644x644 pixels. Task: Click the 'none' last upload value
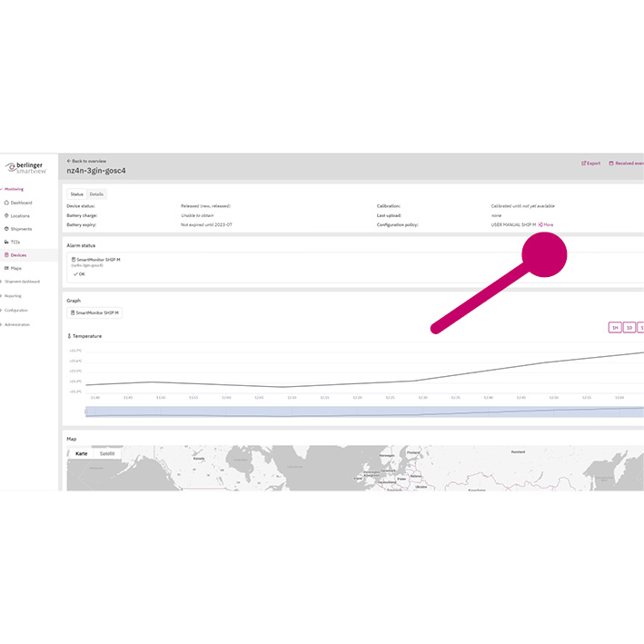496,215
